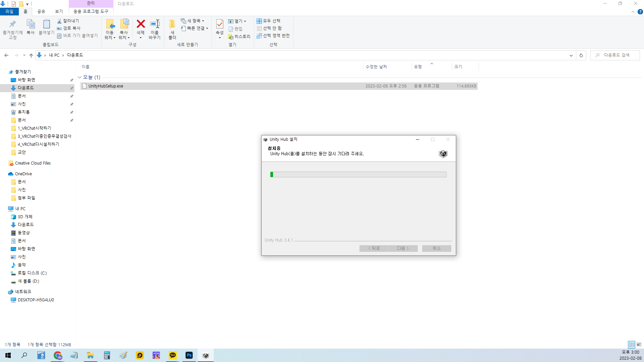This screenshot has height=362, width=644.
Task: Click the Paste icon in the ribbon
Action: tap(46, 24)
